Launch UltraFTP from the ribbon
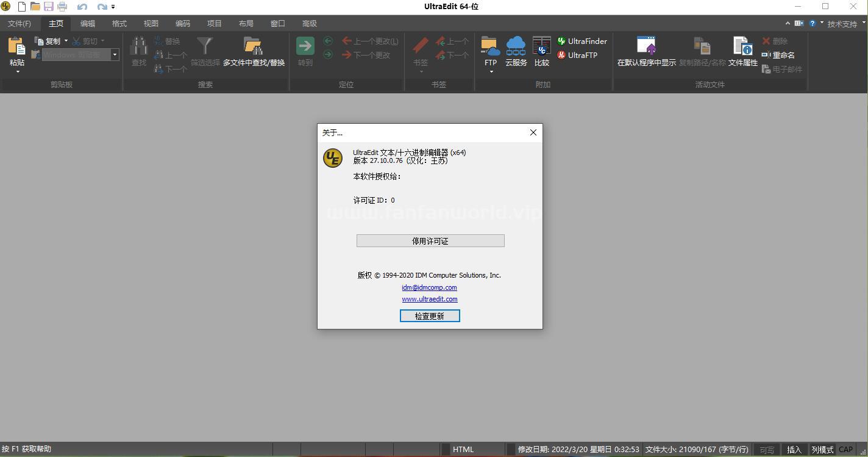 coord(577,55)
